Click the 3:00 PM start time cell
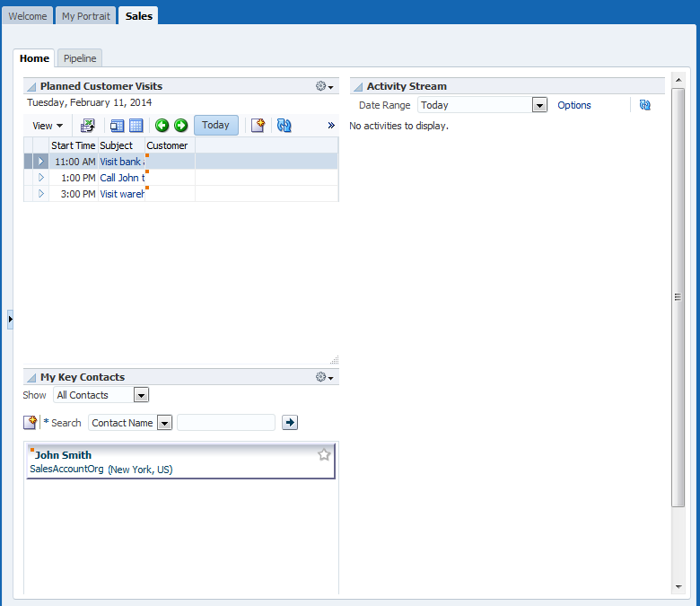 [x=74, y=194]
